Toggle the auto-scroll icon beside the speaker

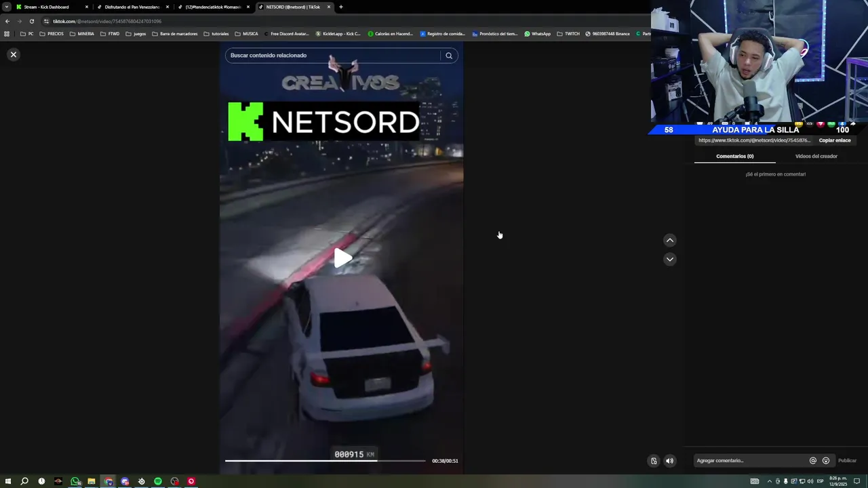654,461
